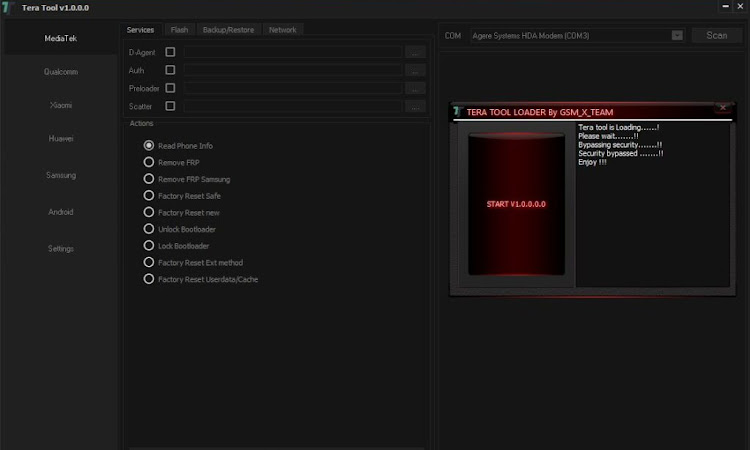Open the Qualcomm section in sidebar

[60, 72]
